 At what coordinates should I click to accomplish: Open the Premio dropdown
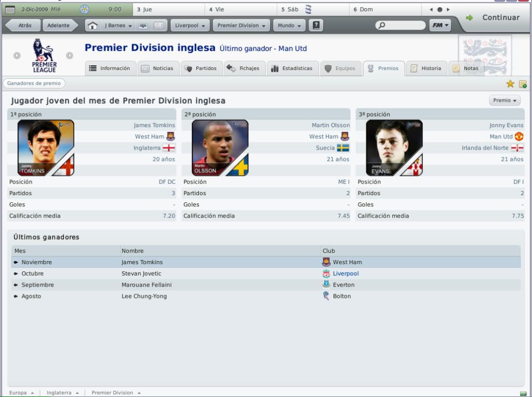(x=504, y=100)
